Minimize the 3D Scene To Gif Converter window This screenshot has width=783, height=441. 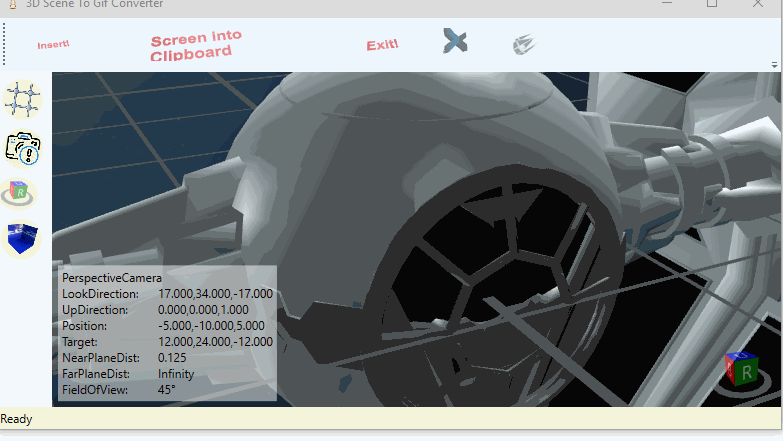tap(667, 3)
